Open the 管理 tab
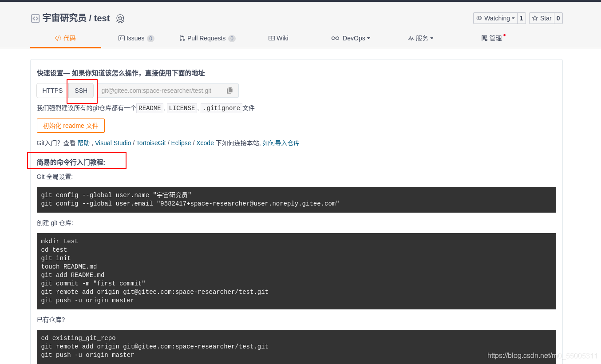Image resolution: width=601 pixels, height=364 pixels. [x=492, y=38]
